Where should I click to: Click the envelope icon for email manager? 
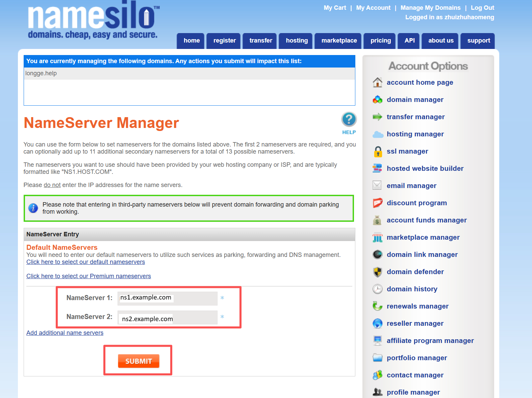point(377,185)
